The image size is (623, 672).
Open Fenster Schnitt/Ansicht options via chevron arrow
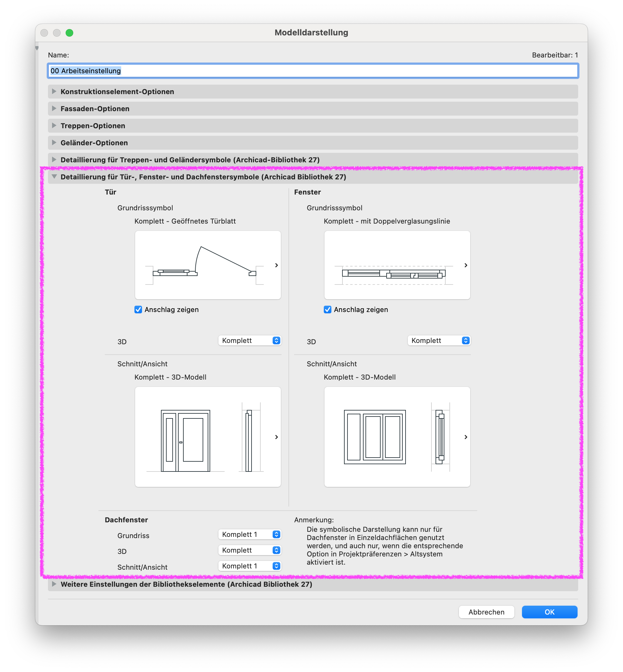[x=466, y=437]
